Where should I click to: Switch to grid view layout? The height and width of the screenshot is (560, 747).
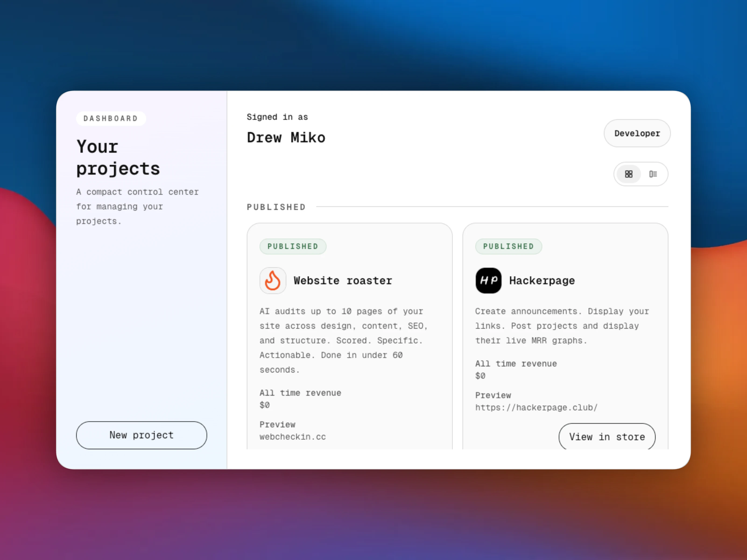[628, 174]
